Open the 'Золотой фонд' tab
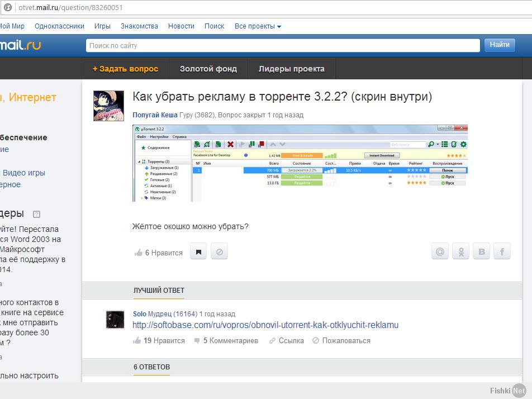 (208, 69)
